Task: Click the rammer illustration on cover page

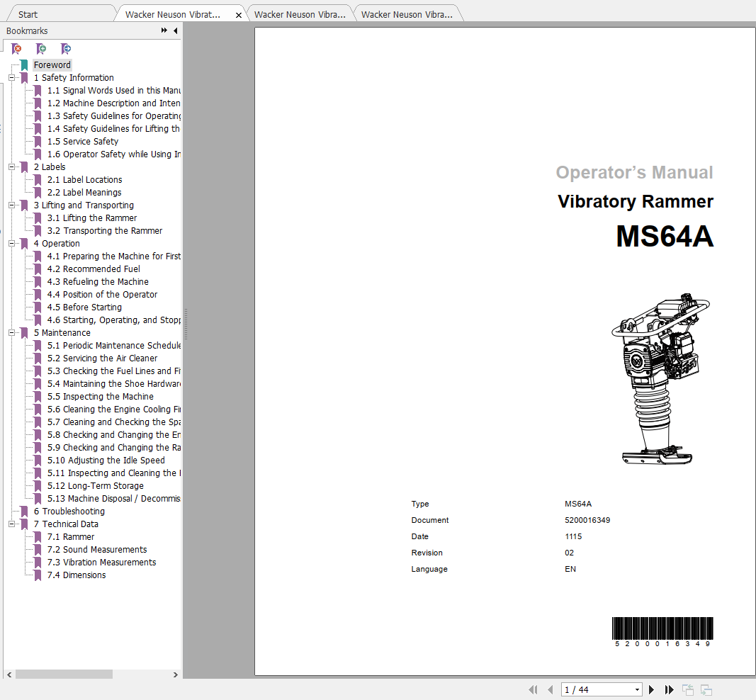Action: point(661,379)
